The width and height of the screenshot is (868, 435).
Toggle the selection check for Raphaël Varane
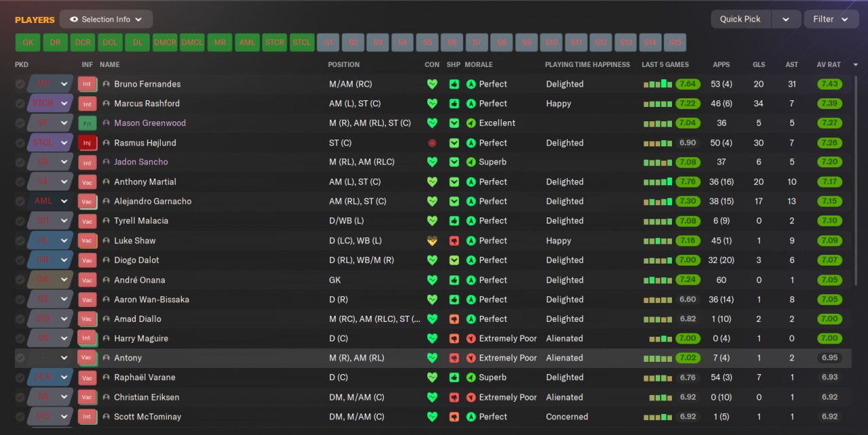coord(20,377)
